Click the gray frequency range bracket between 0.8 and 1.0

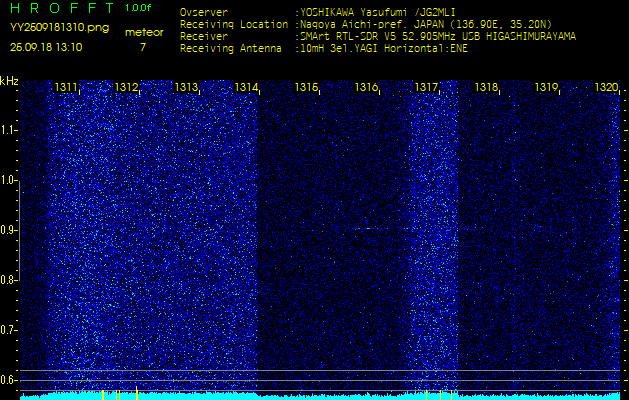(x=19, y=231)
